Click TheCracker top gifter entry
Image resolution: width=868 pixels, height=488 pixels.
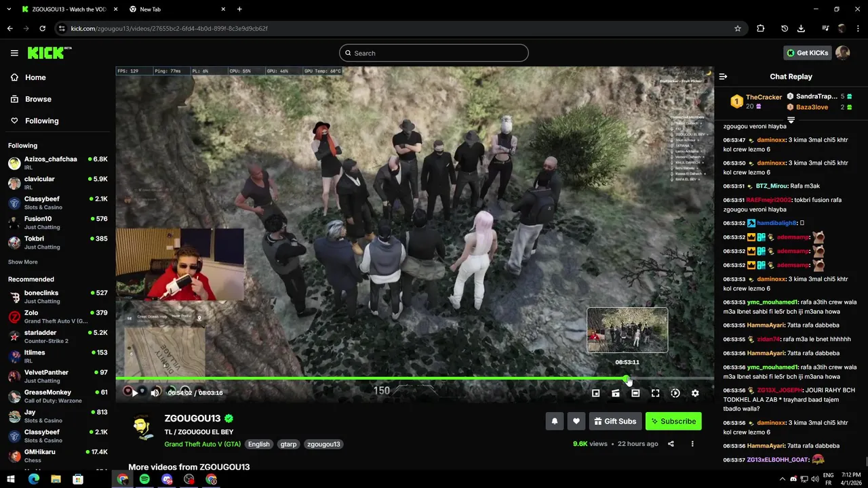pyautogui.click(x=756, y=102)
